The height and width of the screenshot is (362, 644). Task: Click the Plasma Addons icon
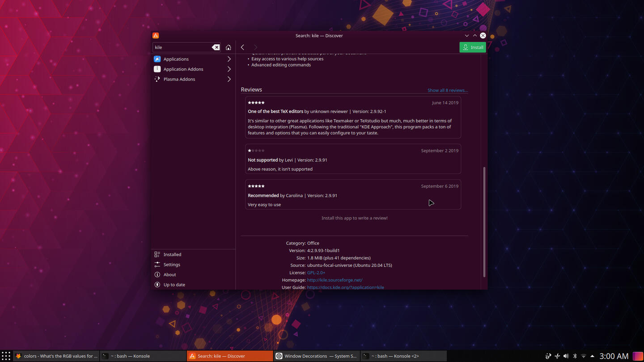pos(157,79)
